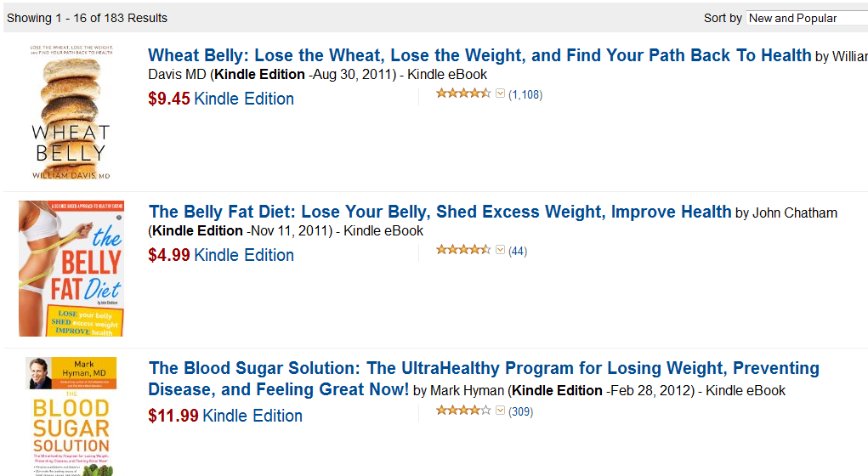Open the Sort by New and Popular dropdown
This screenshot has height=476, width=868.
pyautogui.click(x=807, y=18)
